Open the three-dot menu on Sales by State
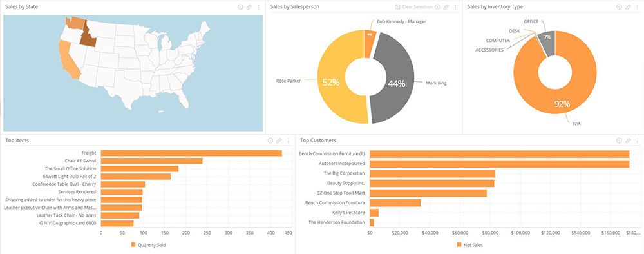This screenshot has height=254, width=644. click(258, 7)
